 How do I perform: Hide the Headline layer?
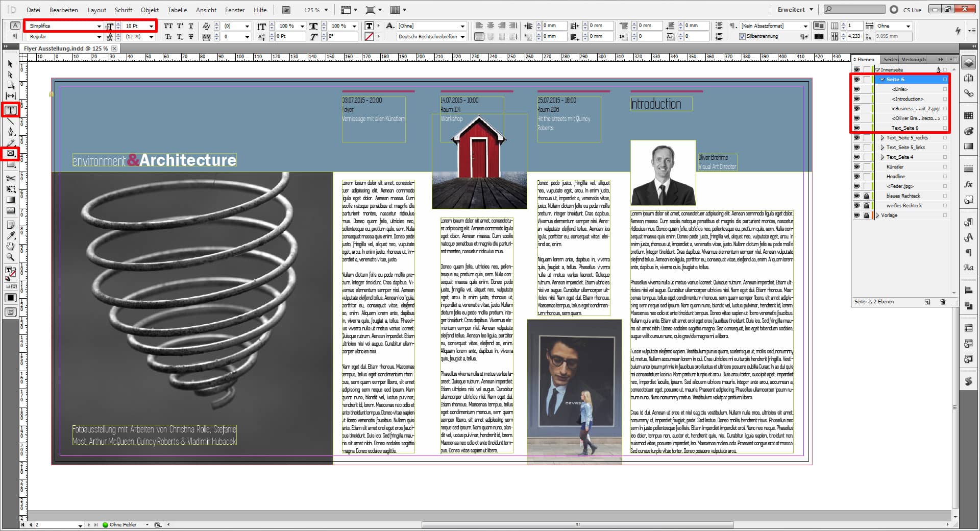856,177
